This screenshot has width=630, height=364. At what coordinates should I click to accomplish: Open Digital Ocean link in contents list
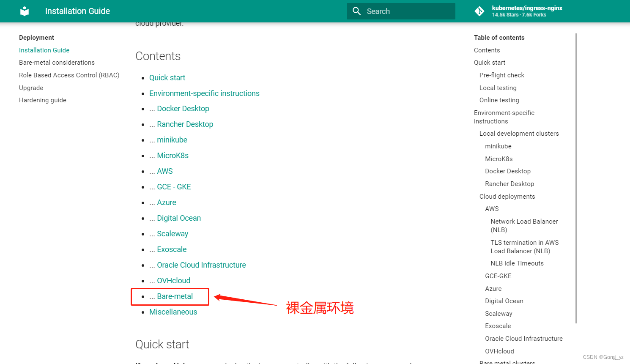179,218
